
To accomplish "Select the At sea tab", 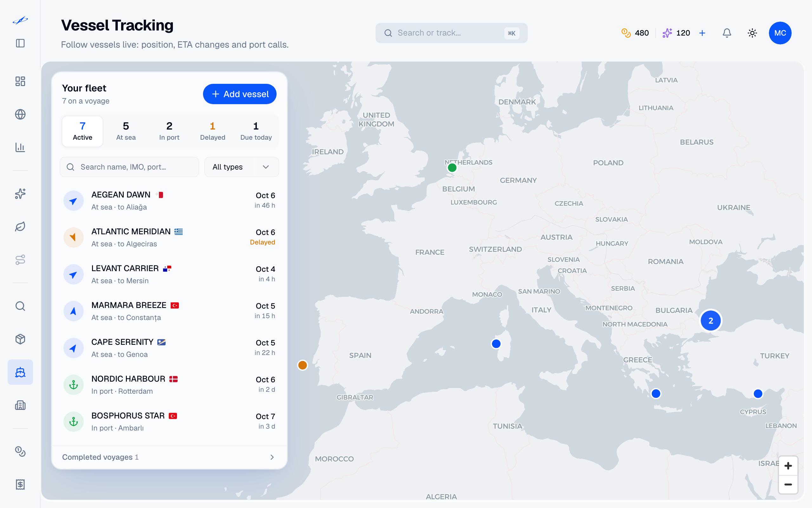I will coord(126,131).
